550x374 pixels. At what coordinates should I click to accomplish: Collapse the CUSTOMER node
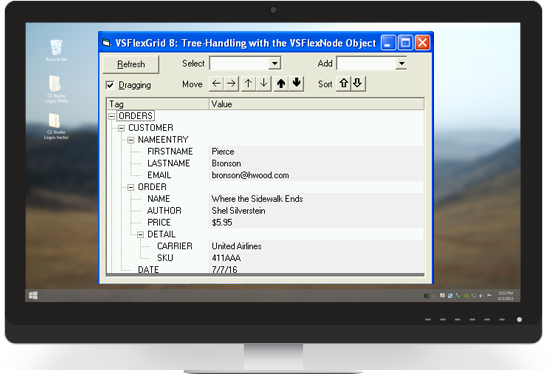[x=121, y=128]
